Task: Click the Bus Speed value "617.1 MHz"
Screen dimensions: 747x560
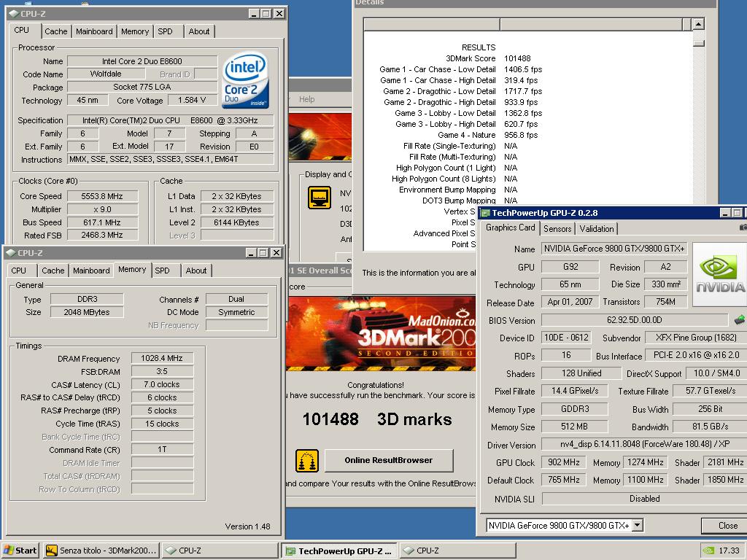Action: pyautogui.click(x=102, y=222)
